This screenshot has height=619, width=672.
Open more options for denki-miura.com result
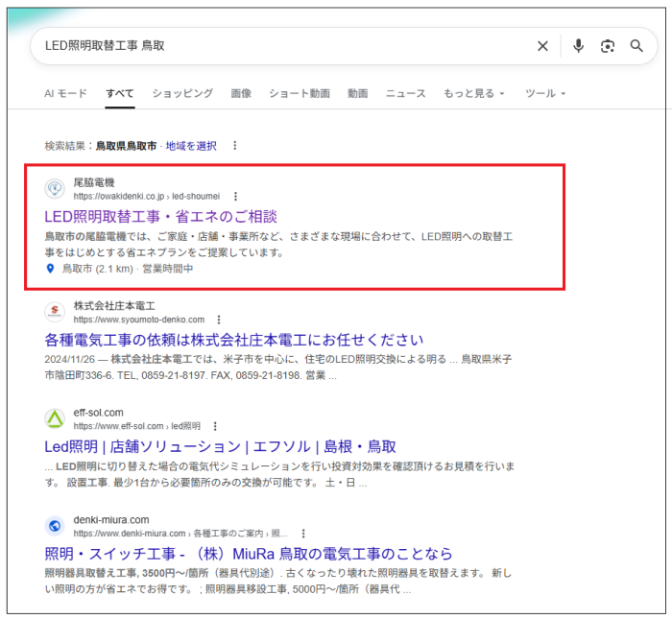pos(303,534)
